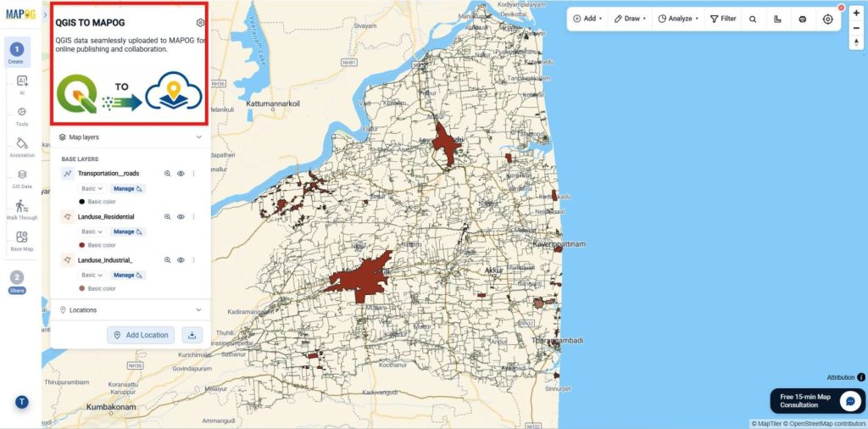Click dark red swatch of Landuse_Residential
868x429 pixels.
[82, 245]
